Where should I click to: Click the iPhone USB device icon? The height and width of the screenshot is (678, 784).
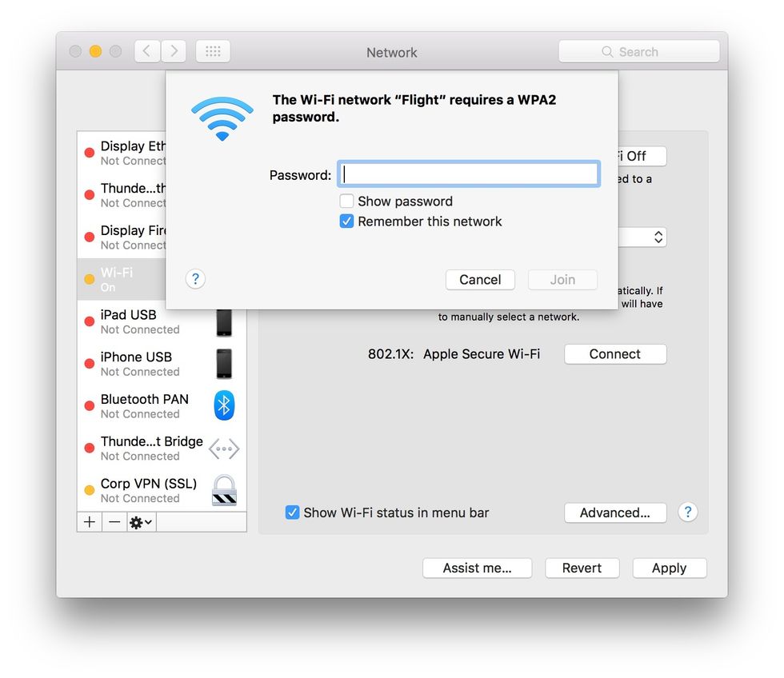[224, 363]
